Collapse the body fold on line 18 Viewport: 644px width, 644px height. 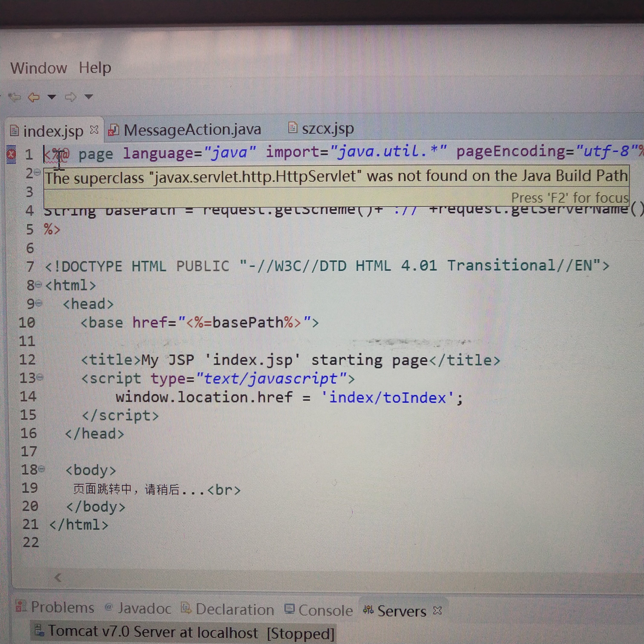tap(41, 469)
